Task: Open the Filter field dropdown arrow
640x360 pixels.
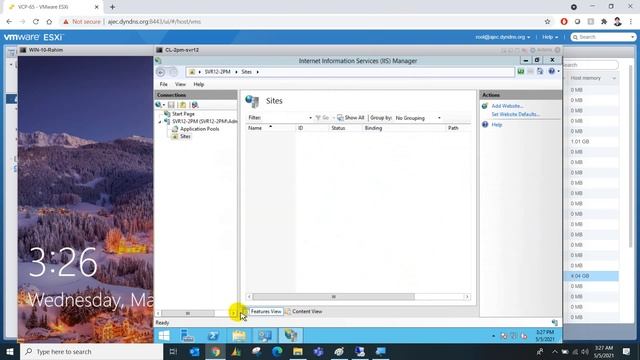Action: point(310,118)
